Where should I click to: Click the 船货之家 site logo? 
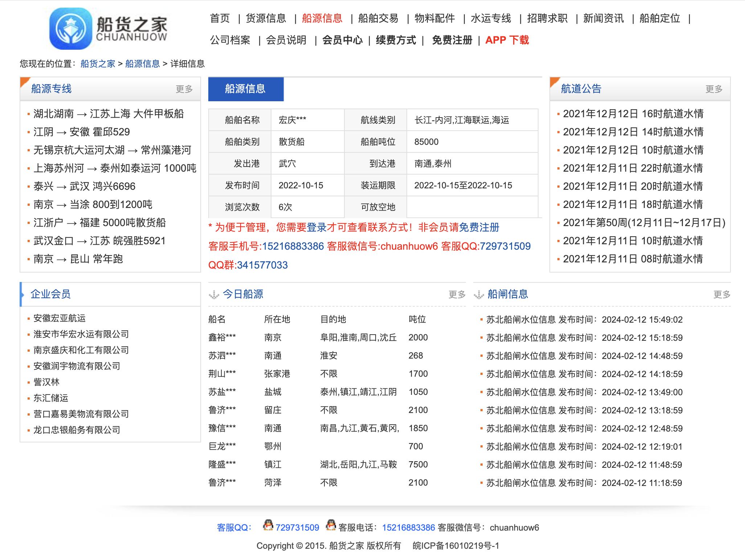(x=108, y=29)
